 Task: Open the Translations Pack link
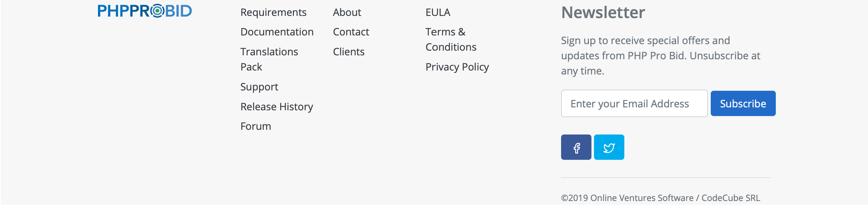pos(269,59)
